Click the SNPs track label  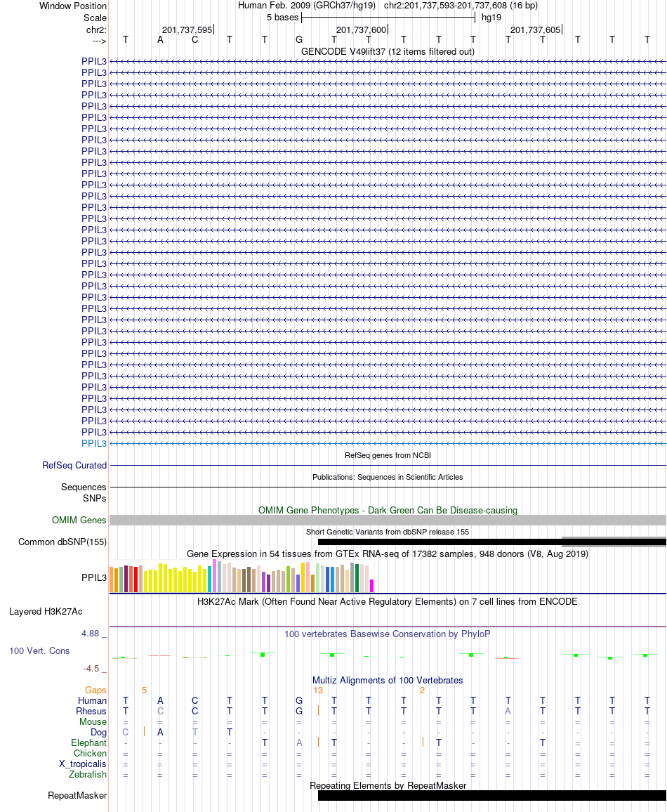tap(95, 498)
